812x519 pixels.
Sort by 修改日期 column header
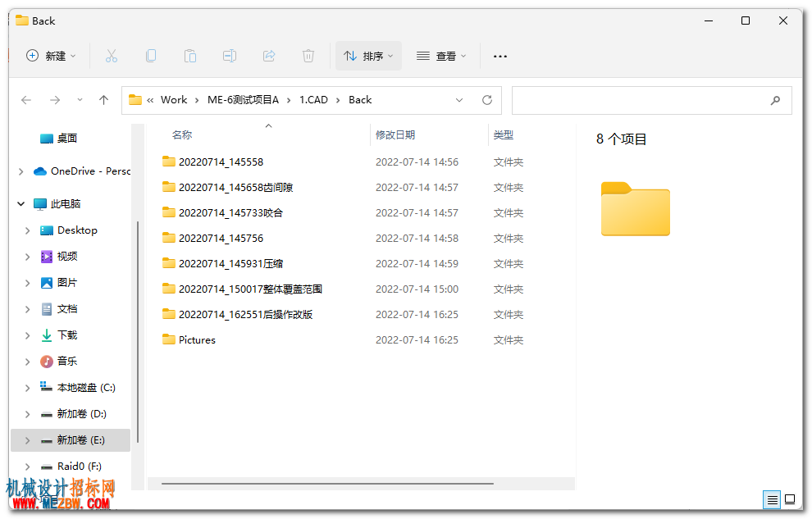[395, 135]
